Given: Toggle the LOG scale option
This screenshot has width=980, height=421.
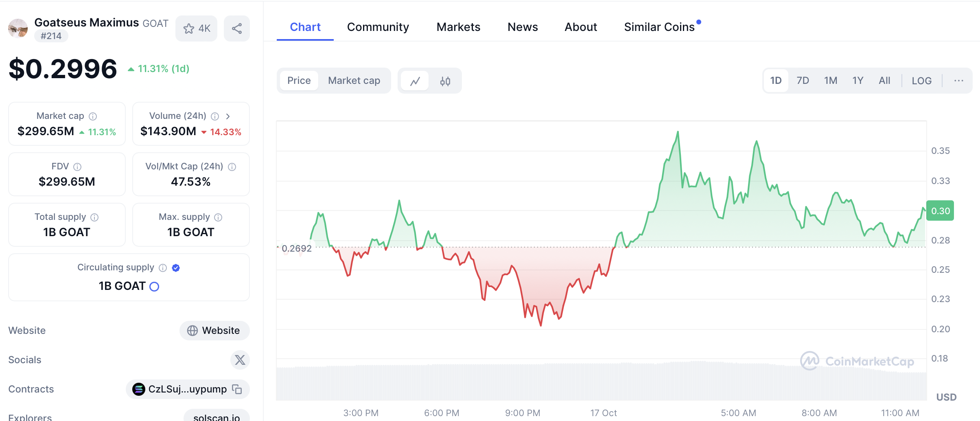Looking at the screenshot, I should click(921, 81).
